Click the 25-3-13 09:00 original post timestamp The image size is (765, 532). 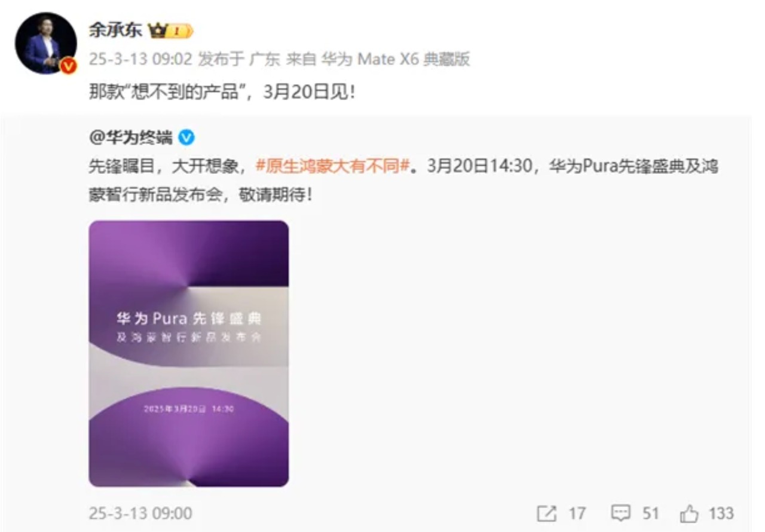tap(140, 513)
